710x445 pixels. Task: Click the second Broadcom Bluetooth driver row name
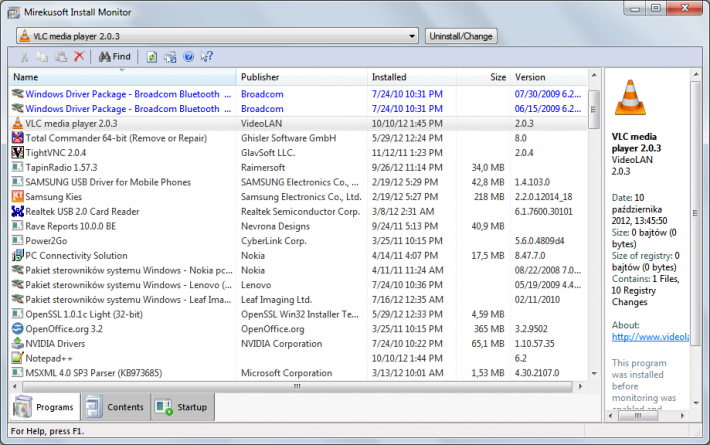[128, 109]
